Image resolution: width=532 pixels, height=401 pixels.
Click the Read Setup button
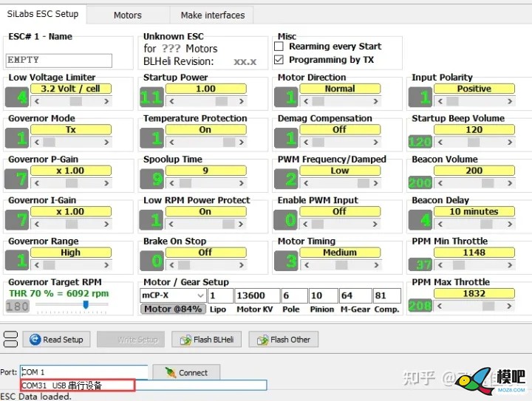tap(56, 339)
